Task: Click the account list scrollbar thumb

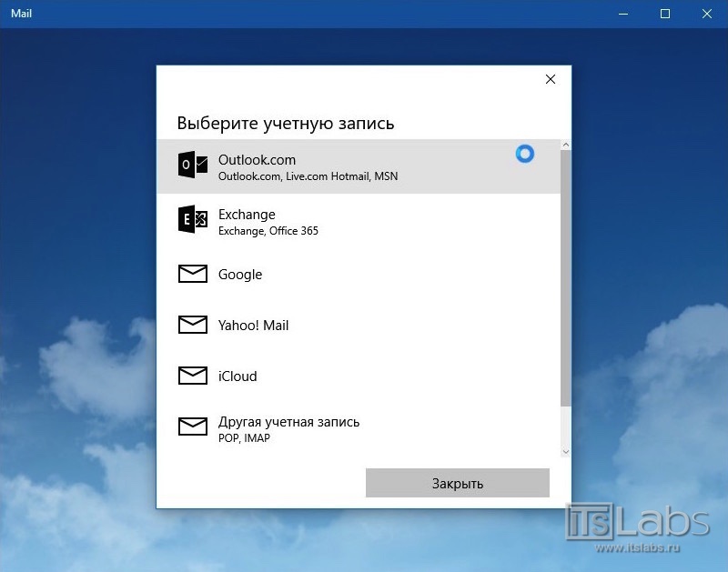Action: coord(565,278)
